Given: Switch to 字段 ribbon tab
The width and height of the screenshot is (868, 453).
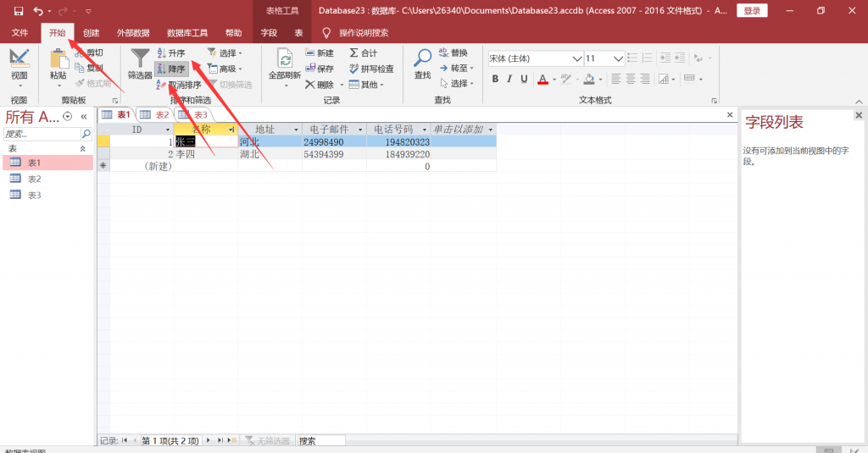Looking at the screenshot, I should [x=269, y=33].
